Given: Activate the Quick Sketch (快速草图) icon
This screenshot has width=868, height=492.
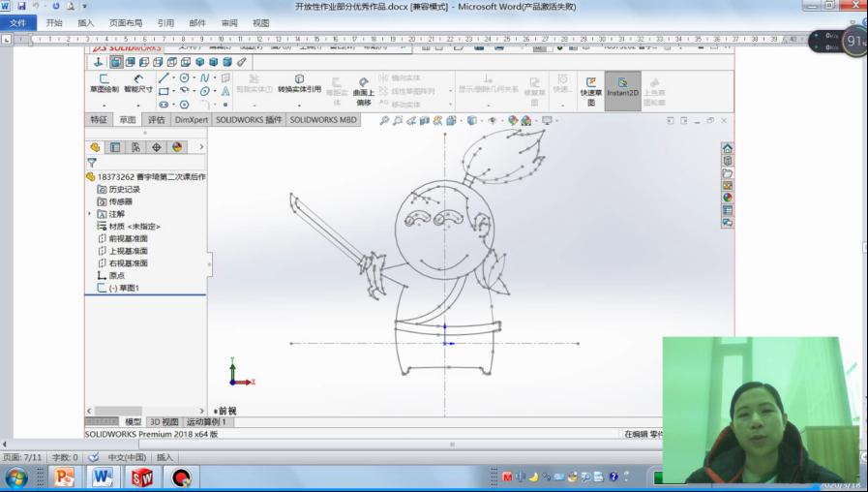Looking at the screenshot, I should [x=590, y=88].
